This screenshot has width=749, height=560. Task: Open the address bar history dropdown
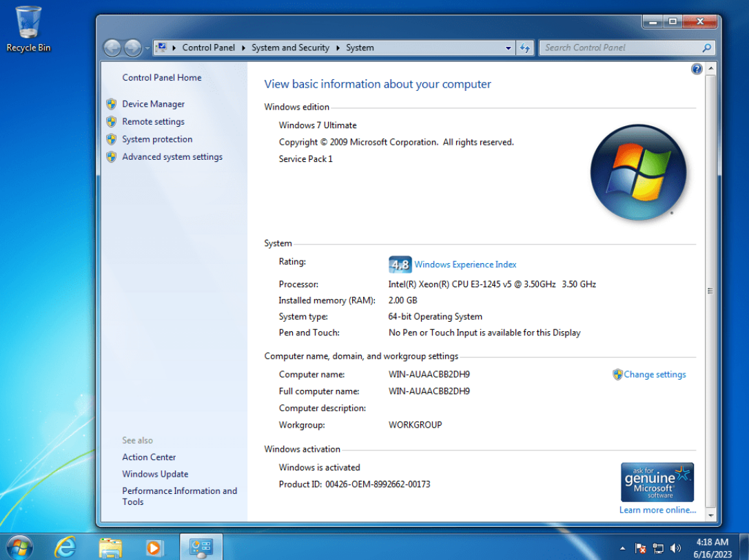(x=509, y=48)
